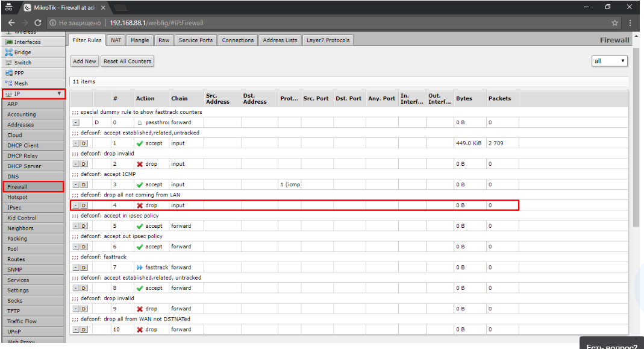Screen dimensions: 644x349
Task: Disable rule 7 with D button
Action: click(x=84, y=268)
